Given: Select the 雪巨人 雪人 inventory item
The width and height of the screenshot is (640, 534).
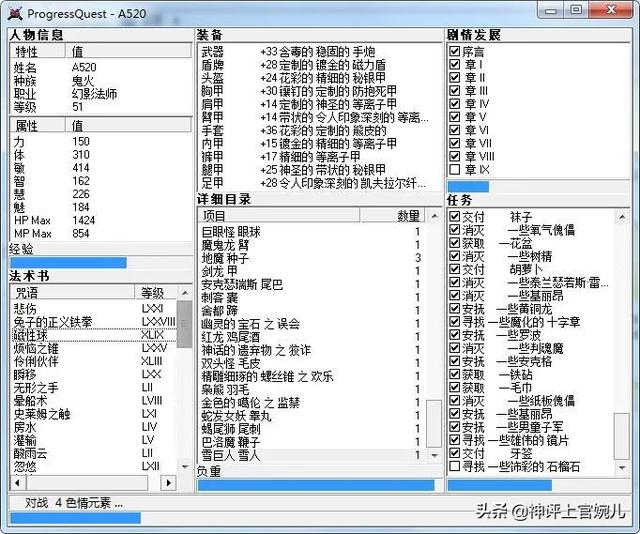Looking at the screenshot, I should [312, 455].
